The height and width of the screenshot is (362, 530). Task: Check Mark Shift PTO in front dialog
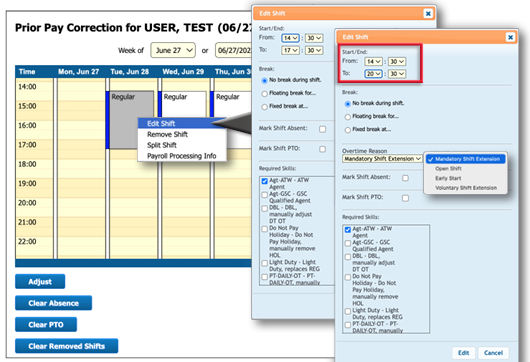click(x=406, y=198)
